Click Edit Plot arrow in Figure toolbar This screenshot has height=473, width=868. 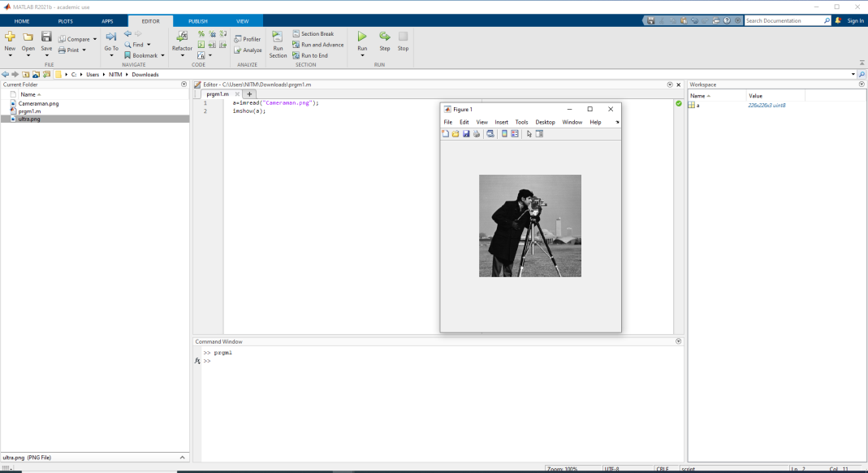point(529,134)
